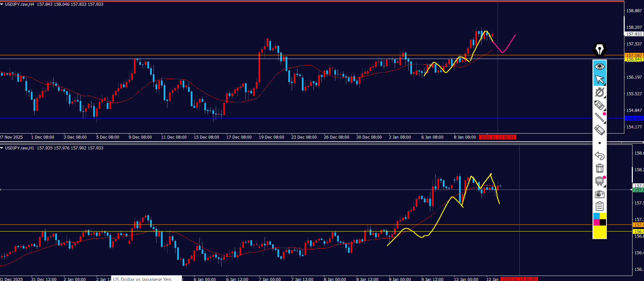Select the pencil drawing tool

tap(599, 105)
